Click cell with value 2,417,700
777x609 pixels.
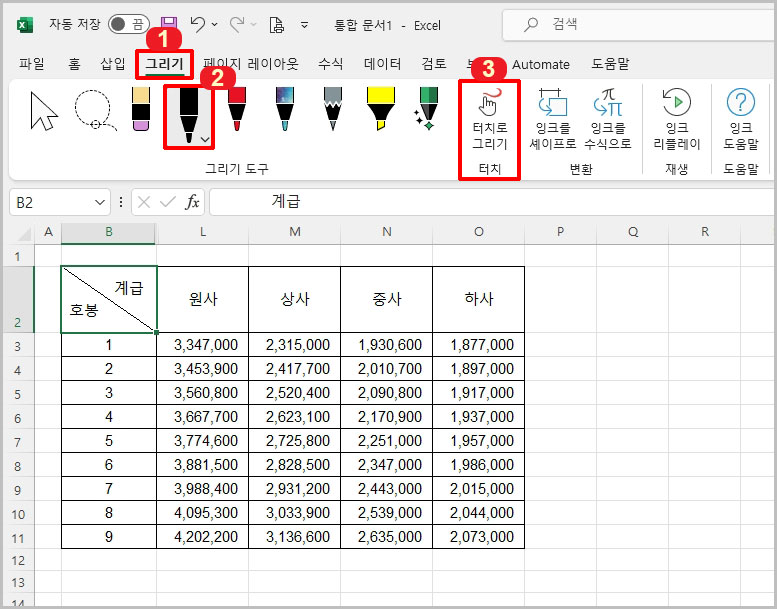coord(295,369)
